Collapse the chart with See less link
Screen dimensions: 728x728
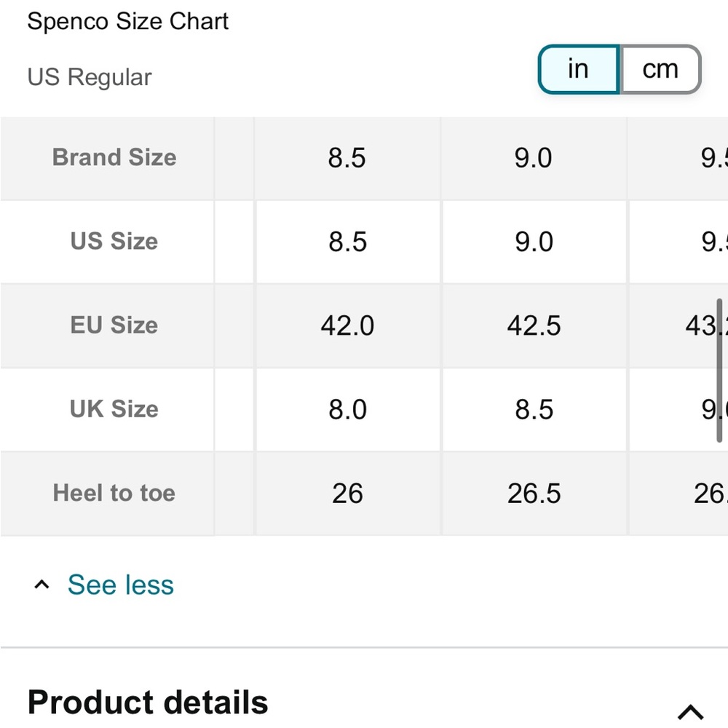coord(121,585)
